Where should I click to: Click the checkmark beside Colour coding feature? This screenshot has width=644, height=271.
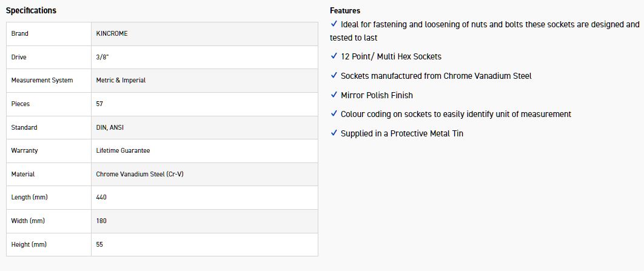tap(334, 113)
